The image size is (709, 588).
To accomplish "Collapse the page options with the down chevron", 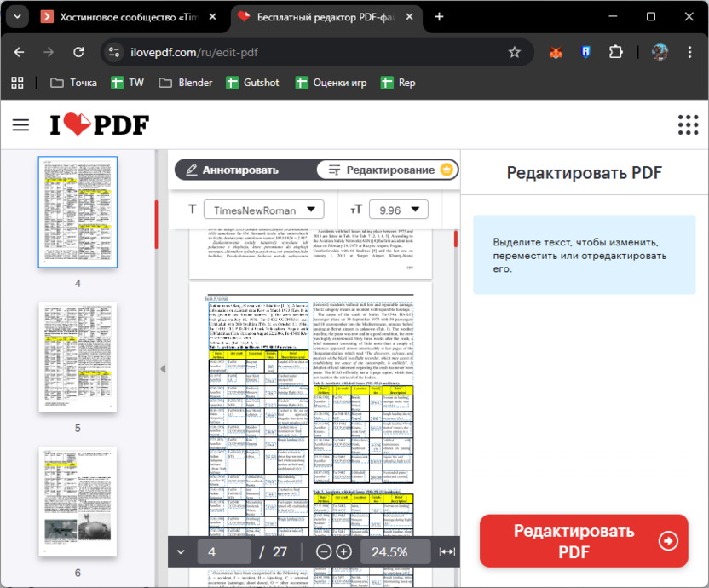I will point(180,551).
